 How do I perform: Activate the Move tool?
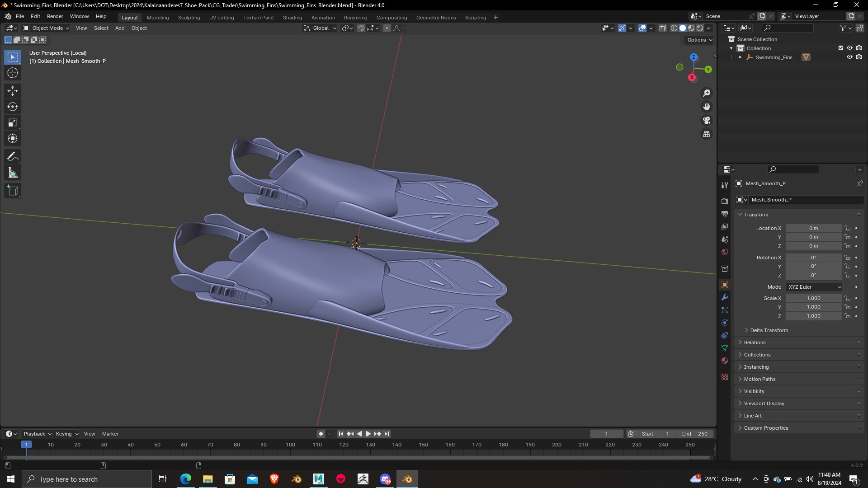[13, 91]
